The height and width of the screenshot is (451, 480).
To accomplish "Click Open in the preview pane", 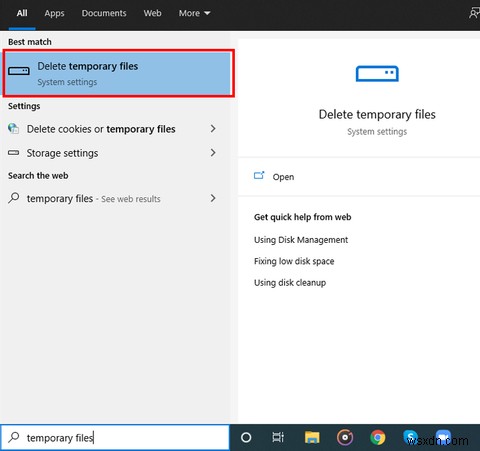I will click(x=283, y=177).
